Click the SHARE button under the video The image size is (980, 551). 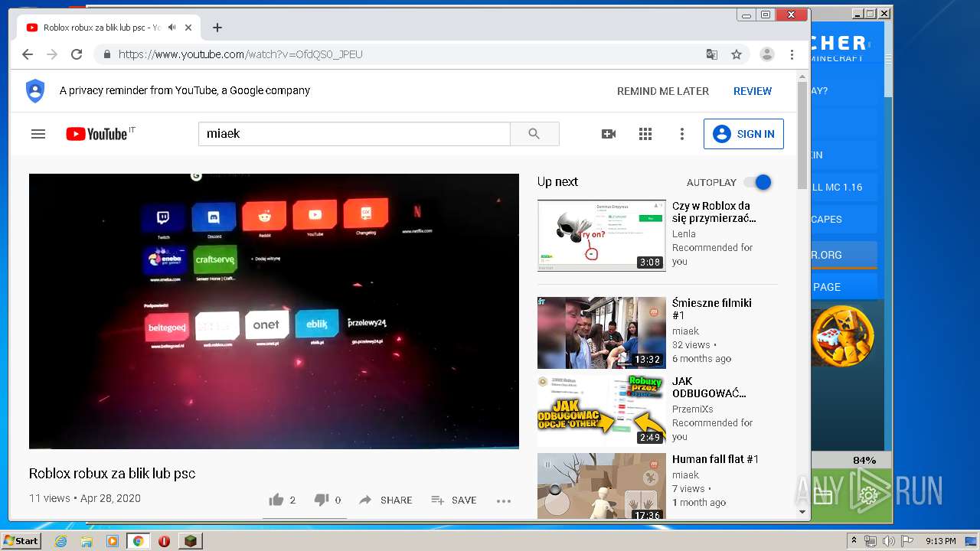(386, 500)
